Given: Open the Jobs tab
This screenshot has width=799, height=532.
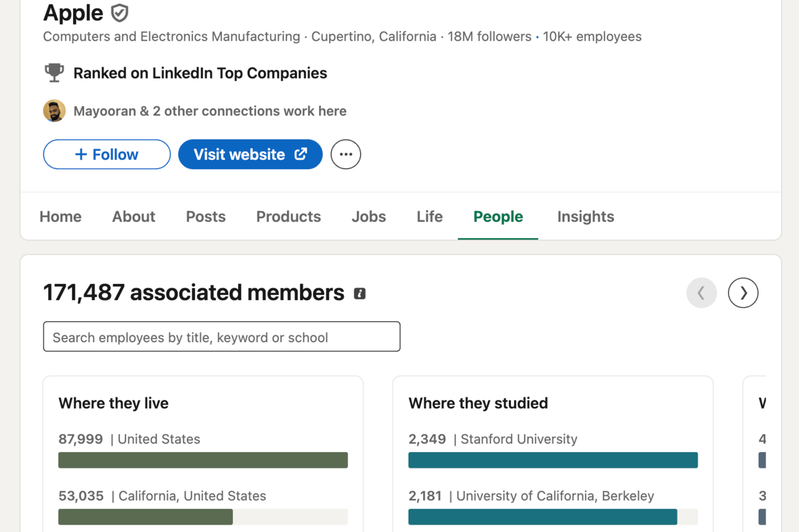Looking at the screenshot, I should click(x=369, y=217).
